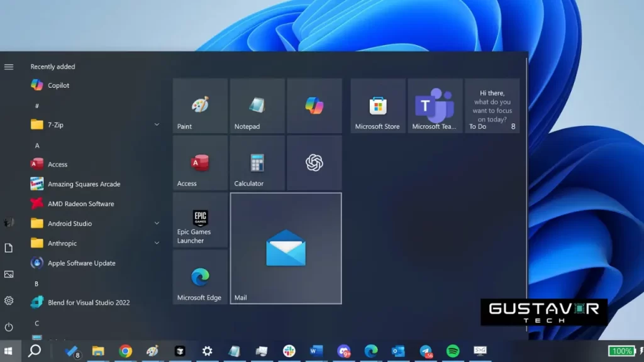
Task: Open the Access tile in pinned tiles
Action: 200,163
